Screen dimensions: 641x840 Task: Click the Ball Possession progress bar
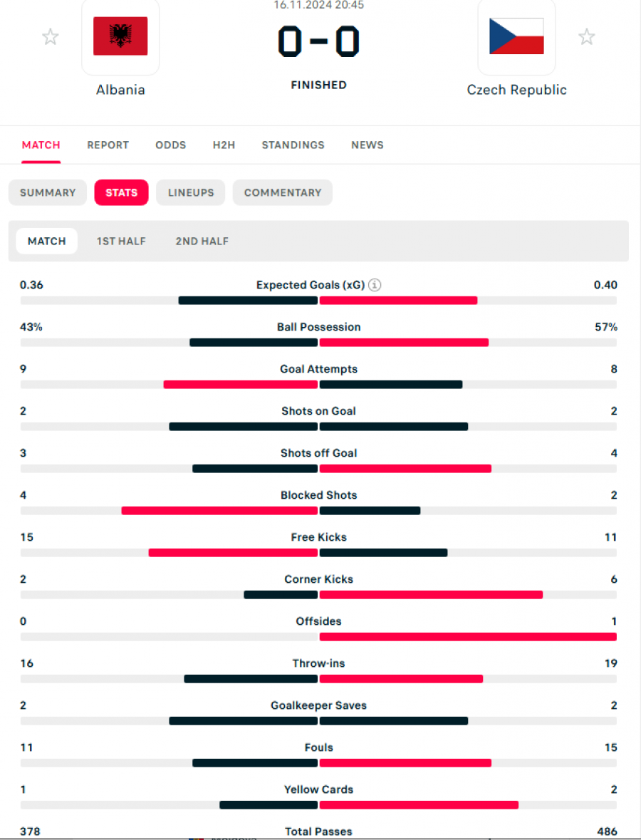tap(318, 342)
